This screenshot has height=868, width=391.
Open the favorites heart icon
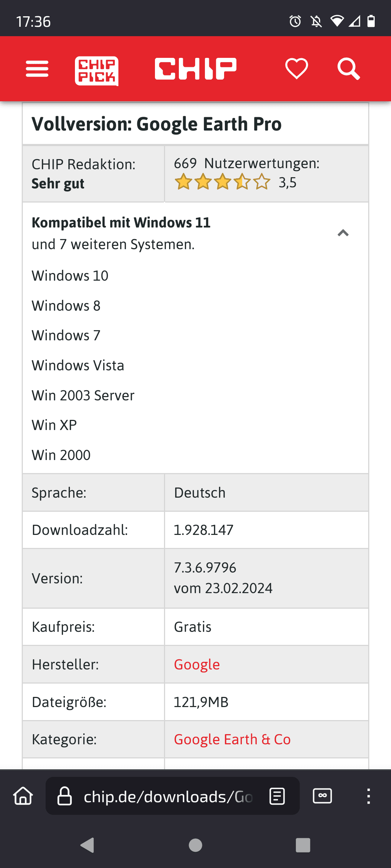(297, 68)
